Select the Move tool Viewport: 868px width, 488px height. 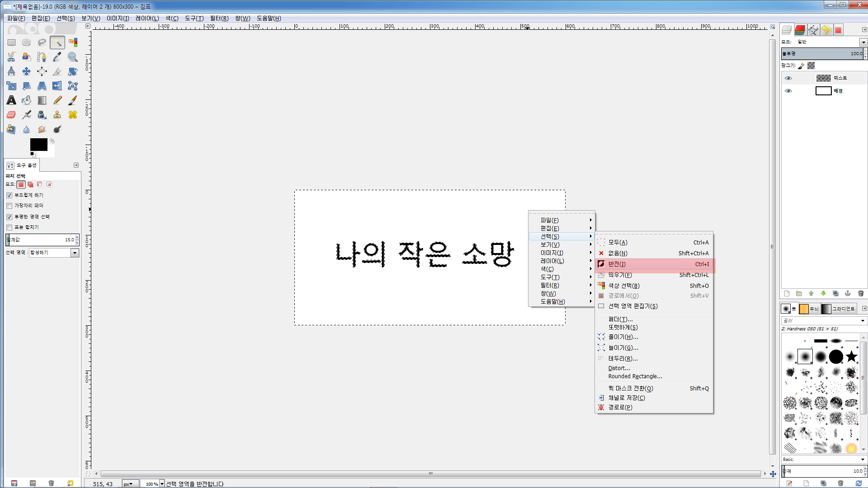(27, 71)
